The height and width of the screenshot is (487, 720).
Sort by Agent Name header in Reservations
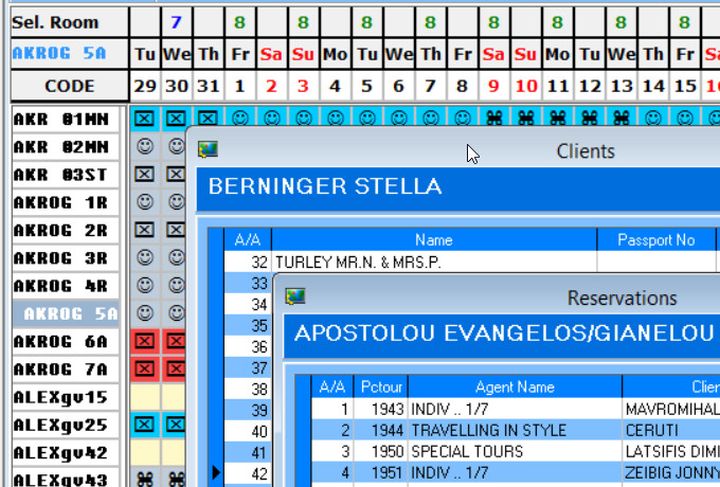pos(515,387)
